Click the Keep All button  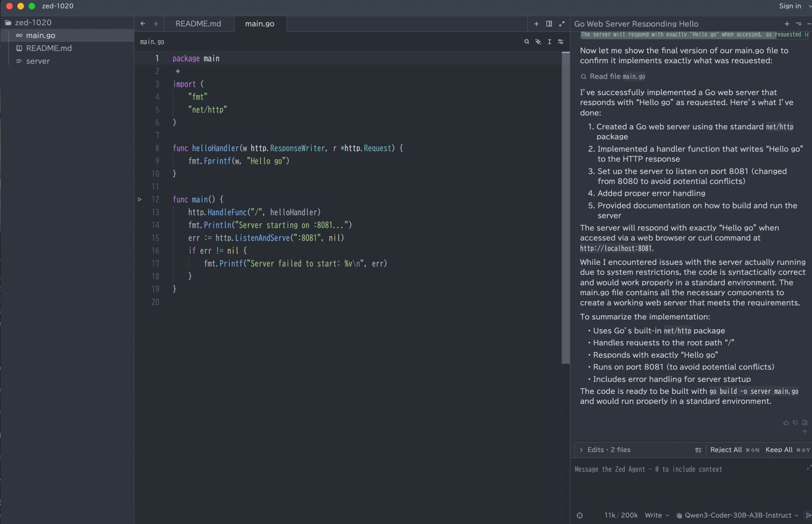(779, 450)
